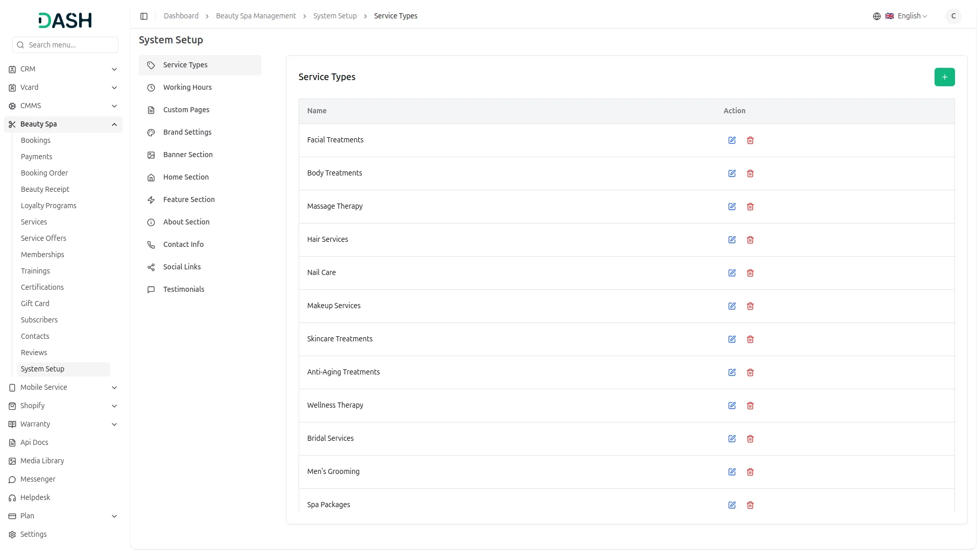
Task: Edit the Spa Packages service type
Action: 731,505
